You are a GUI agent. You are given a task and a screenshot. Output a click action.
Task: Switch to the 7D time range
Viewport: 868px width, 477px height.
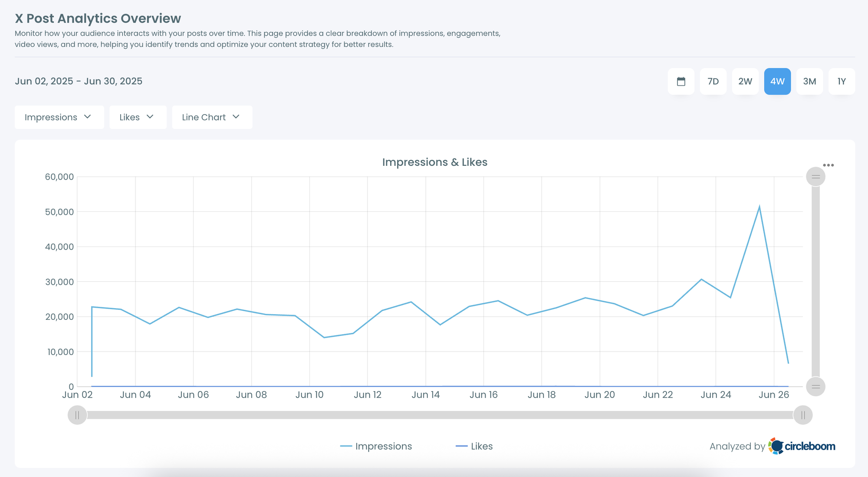tap(713, 81)
